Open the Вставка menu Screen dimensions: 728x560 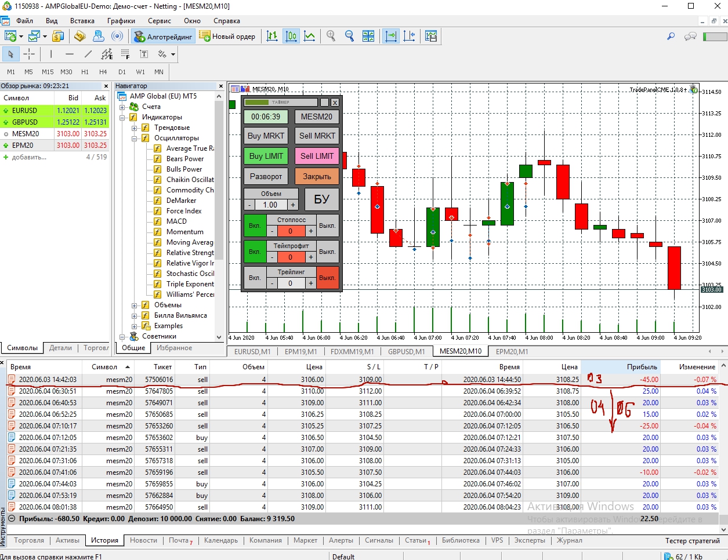pos(82,21)
